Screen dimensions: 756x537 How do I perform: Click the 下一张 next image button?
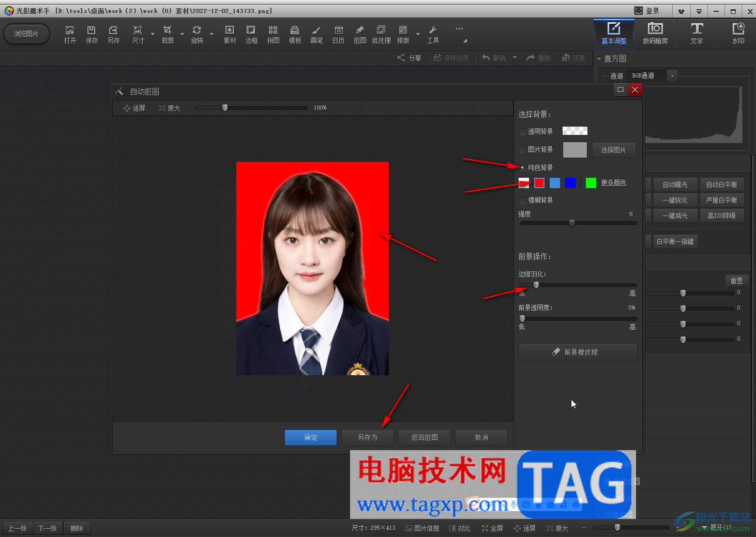click(x=47, y=528)
